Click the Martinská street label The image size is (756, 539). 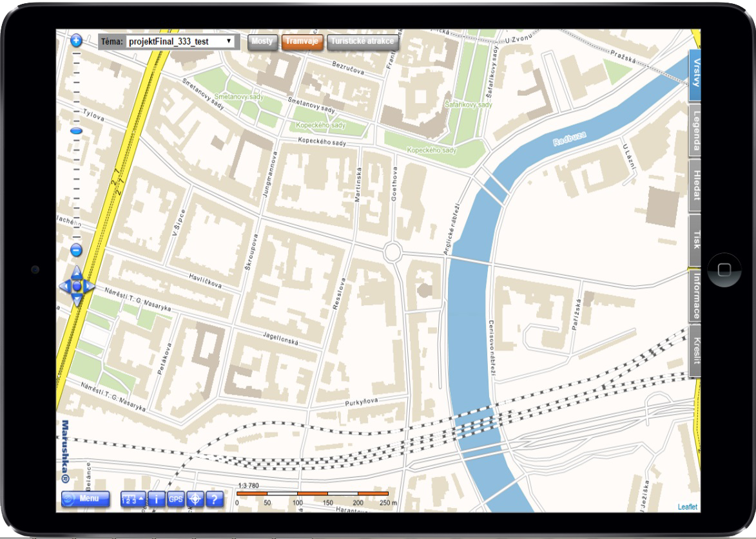coord(358,184)
